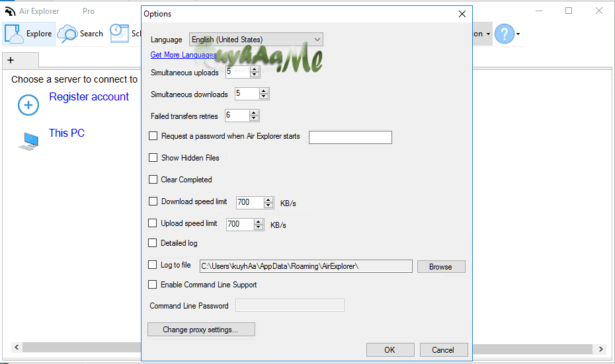Click the Schedule clock-calendar icon
Viewport: 615px width, 364px height.
119,33
